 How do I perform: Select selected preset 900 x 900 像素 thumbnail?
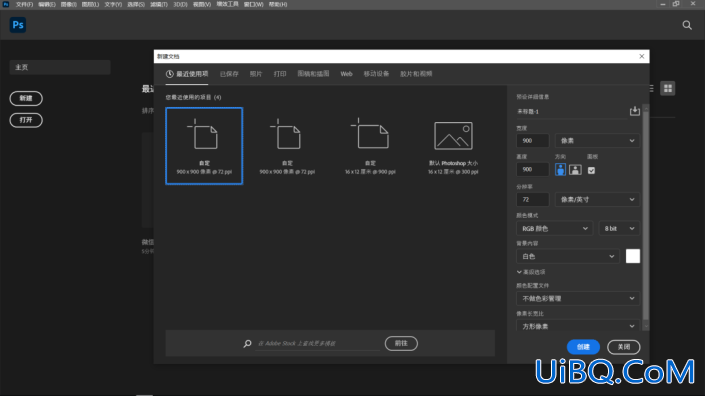204,146
